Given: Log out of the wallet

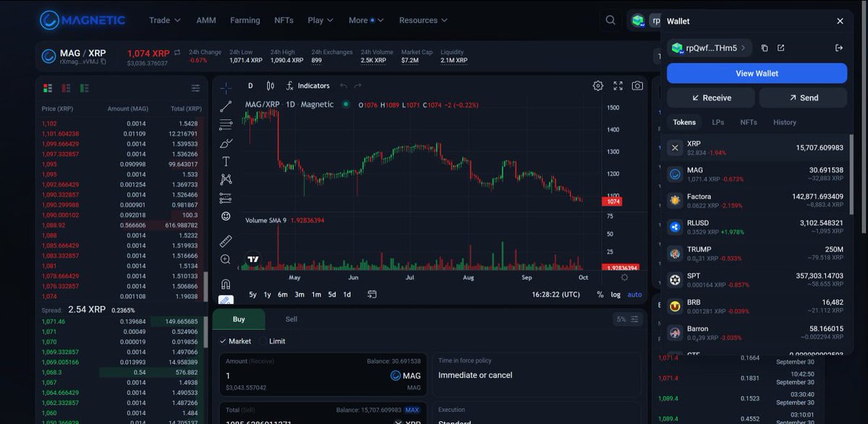Looking at the screenshot, I should 839,48.
